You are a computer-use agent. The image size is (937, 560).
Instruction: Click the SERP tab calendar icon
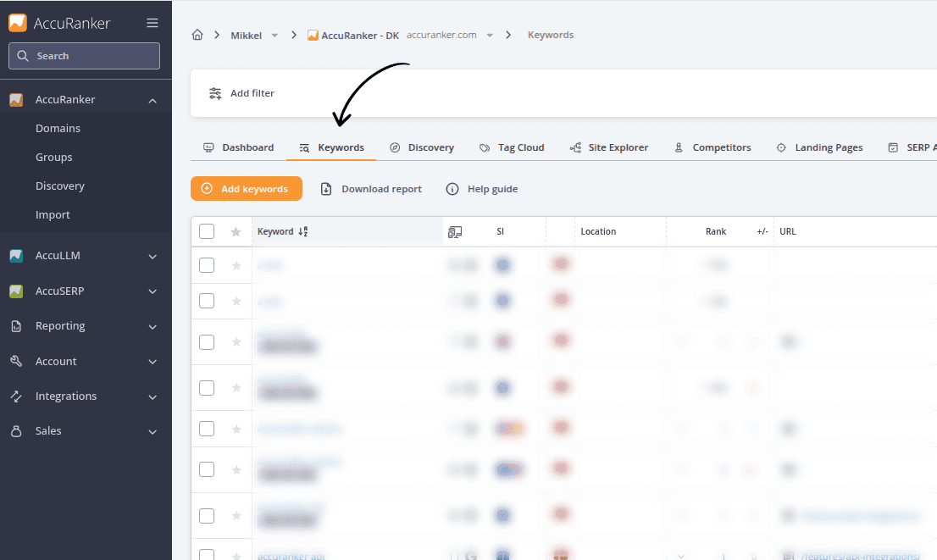click(x=893, y=147)
